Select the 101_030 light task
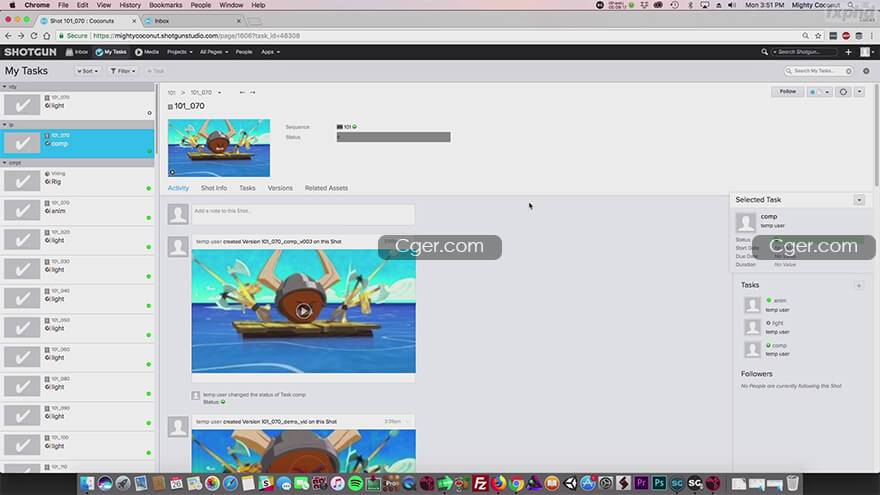Screen dimensions: 880x495 point(77,268)
